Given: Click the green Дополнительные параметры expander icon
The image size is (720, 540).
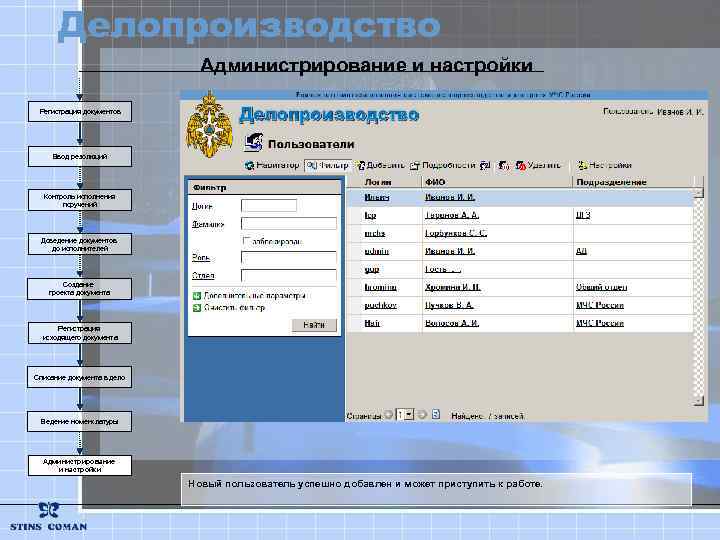Looking at the screenshot, I should coord(197,296).
